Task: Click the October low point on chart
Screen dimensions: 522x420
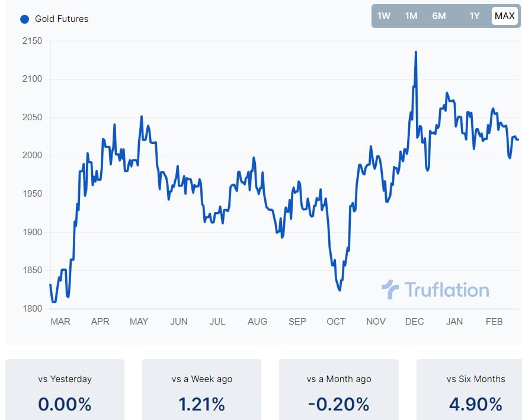Action: coord(340,290)
